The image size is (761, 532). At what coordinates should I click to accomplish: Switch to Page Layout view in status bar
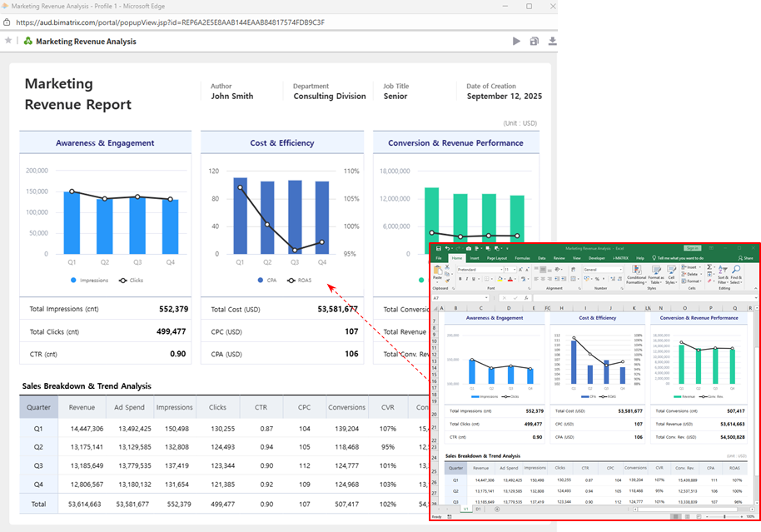686,517
